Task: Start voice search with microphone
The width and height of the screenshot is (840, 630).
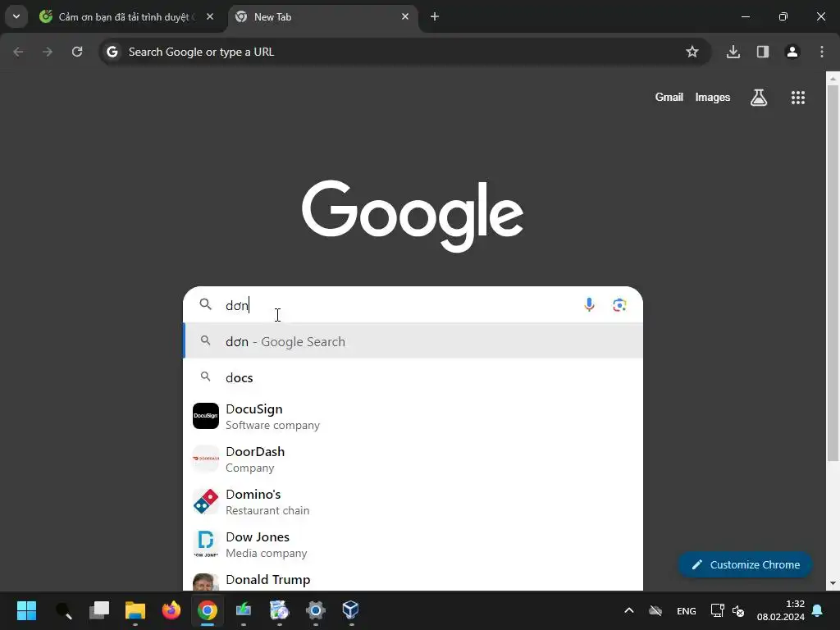Action: [x=589, y=305]
